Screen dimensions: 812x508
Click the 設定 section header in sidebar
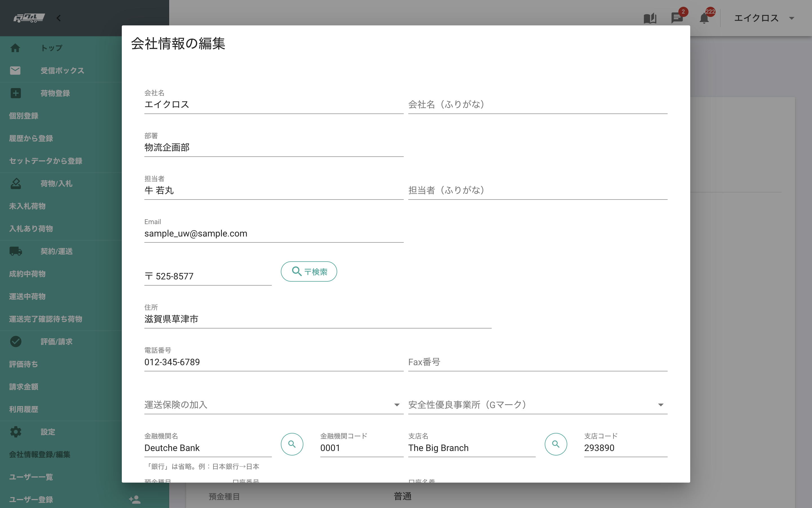point(48,432)
